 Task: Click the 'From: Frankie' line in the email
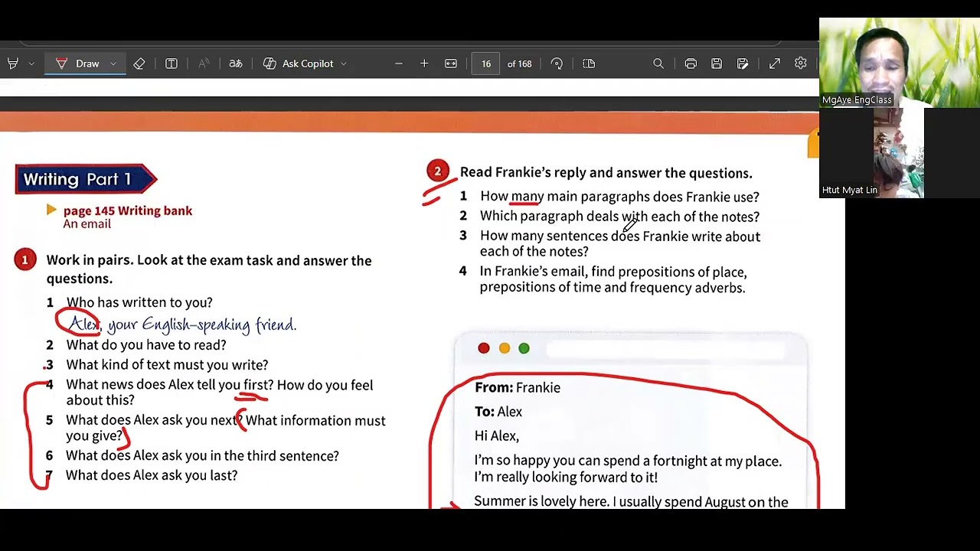(x=518, y=387)
